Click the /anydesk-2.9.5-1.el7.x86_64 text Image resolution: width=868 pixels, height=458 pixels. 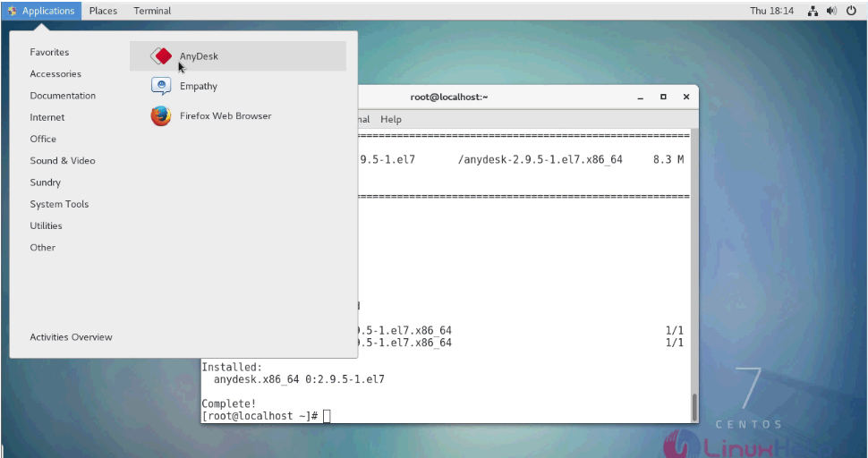point(540,159)
